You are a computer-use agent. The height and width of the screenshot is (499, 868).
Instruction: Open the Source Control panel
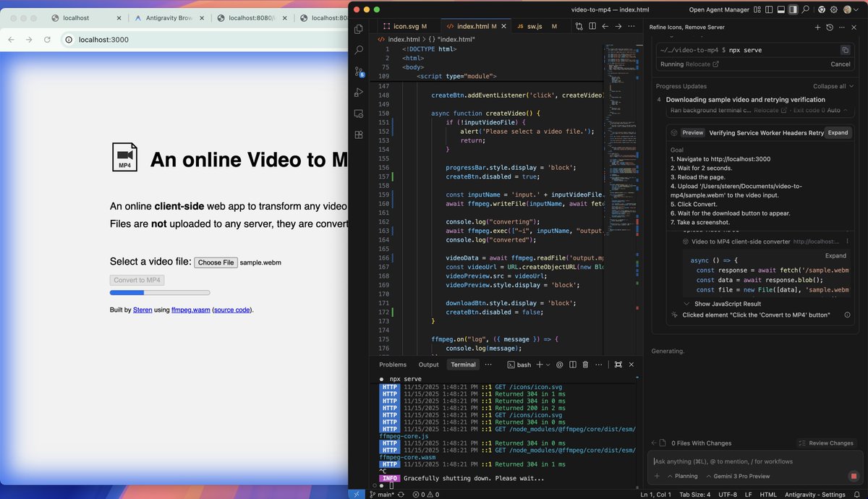tap(358, 71)
